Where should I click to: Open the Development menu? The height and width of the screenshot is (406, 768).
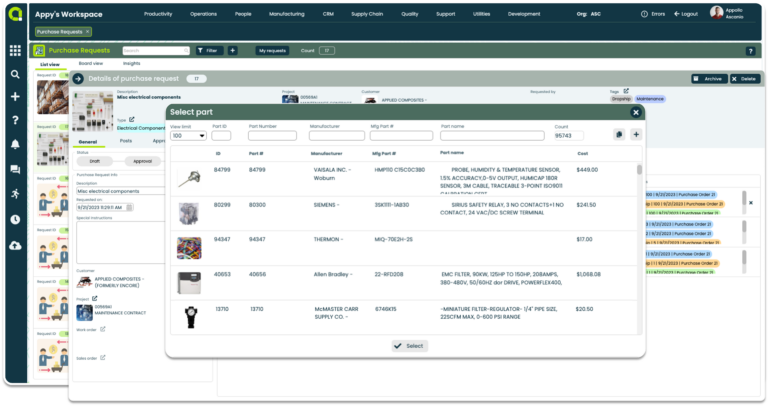(x=524, y=14)
